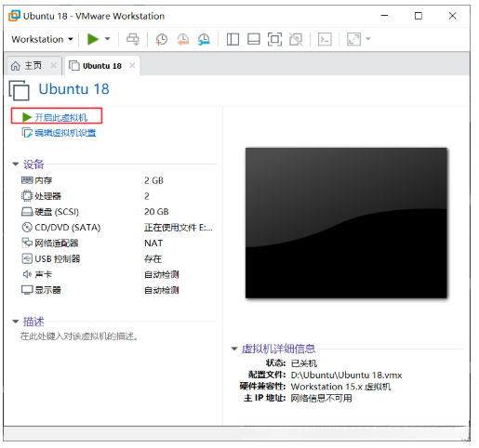Open the snapshot manager icon
This screenshot has width=479, height=448.
coord(204,39)
